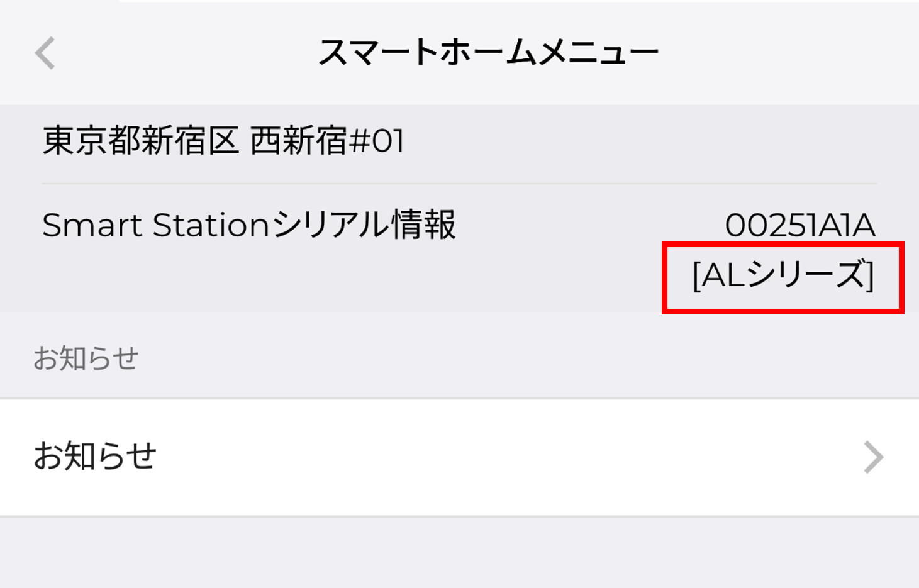Click the blank space left of the serial number
The height and width of the screenshot is (588, 919).
[585, 225]
